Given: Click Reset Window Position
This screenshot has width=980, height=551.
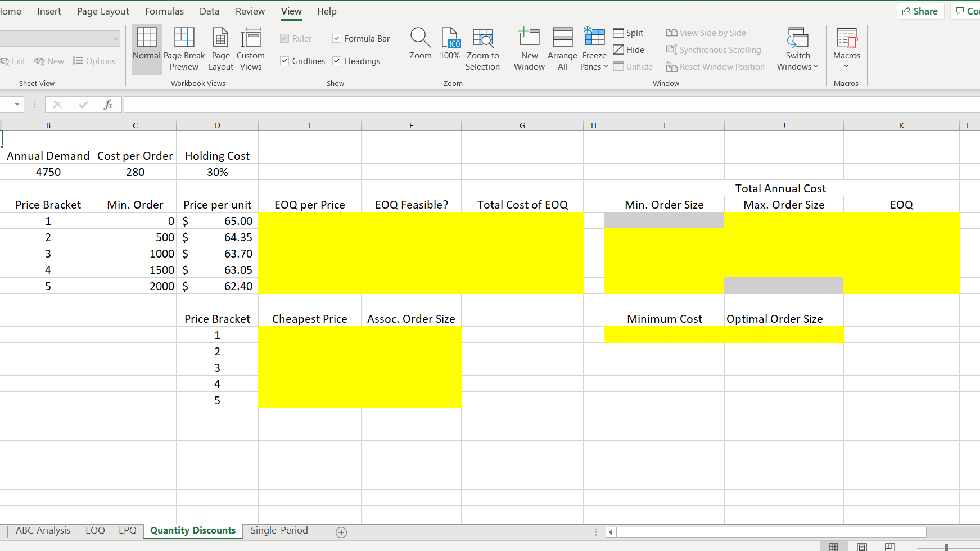Looking at the screenshot, I should point(715,67).
